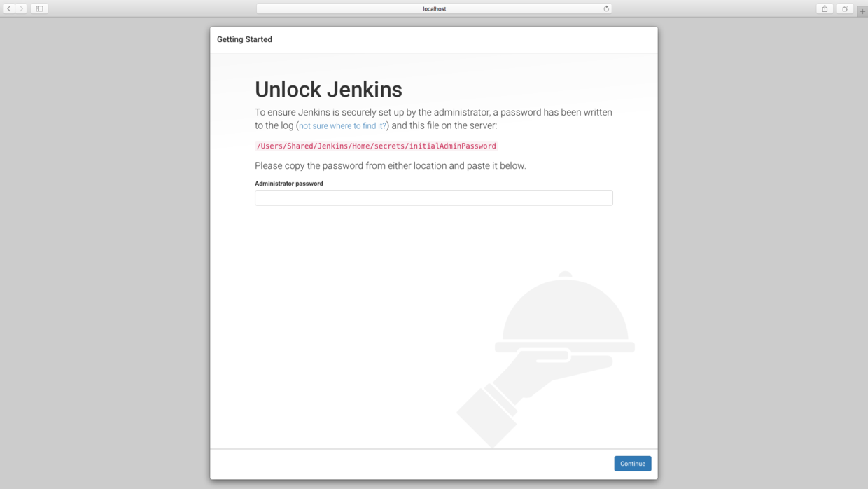Click the 'Administrator password' field label
This screenshot has height=489, width=868.
[288, 183]
